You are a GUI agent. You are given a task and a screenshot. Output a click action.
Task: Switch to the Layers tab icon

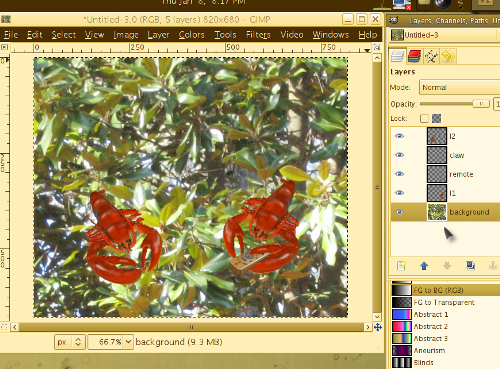(x=397, y=56)
